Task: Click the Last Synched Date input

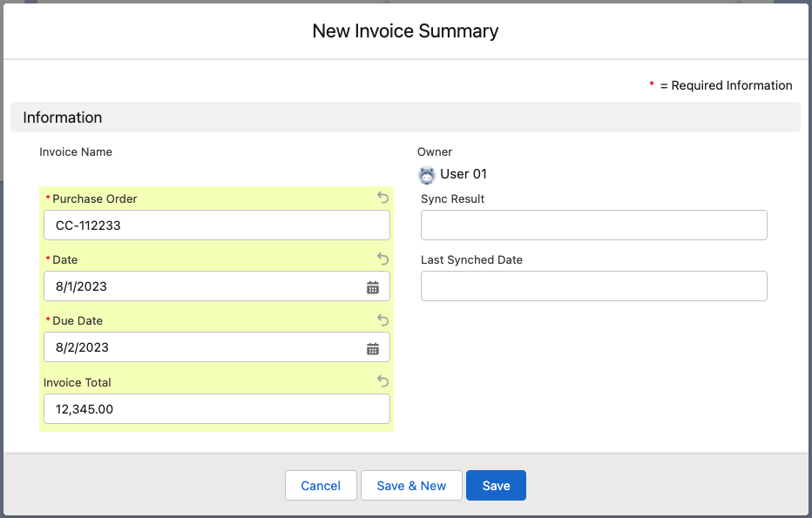Action: [x=594, y=286]
